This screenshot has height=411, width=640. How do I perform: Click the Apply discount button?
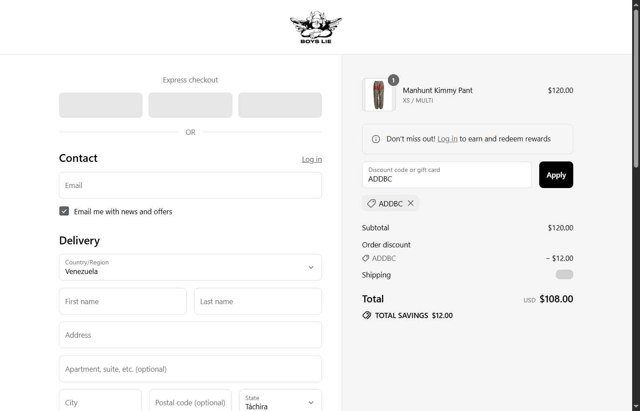(x=556, y=175)
